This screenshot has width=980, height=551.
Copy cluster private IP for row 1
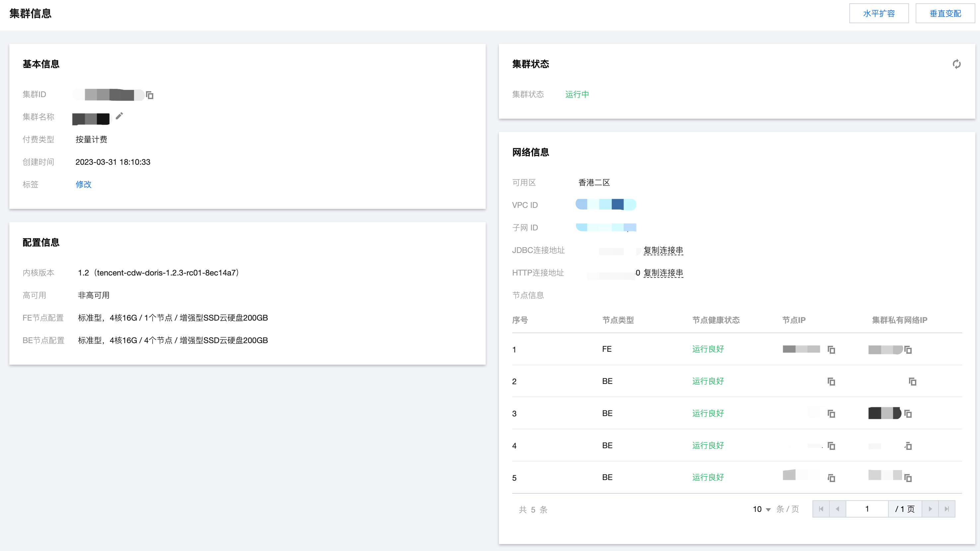(x=908, y=349)
